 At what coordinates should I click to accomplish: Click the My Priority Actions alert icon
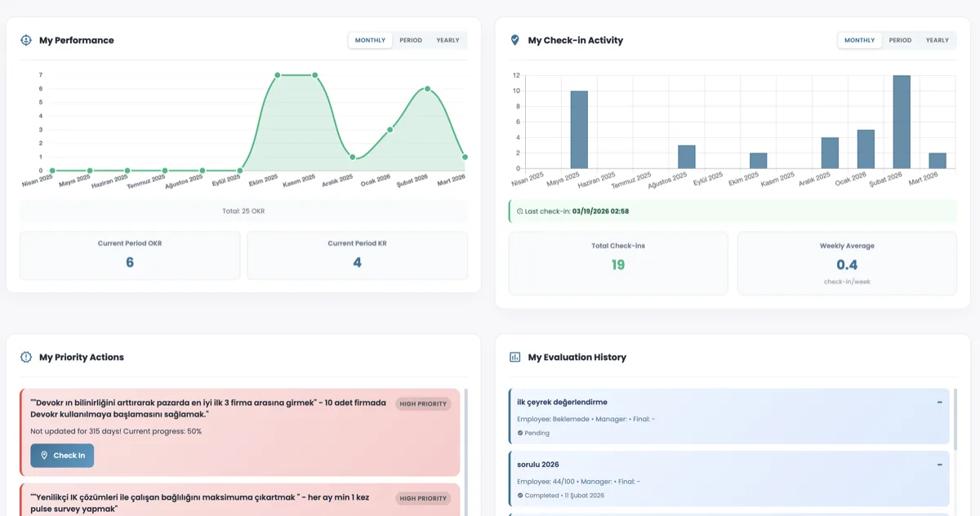(x=26, y=357)
